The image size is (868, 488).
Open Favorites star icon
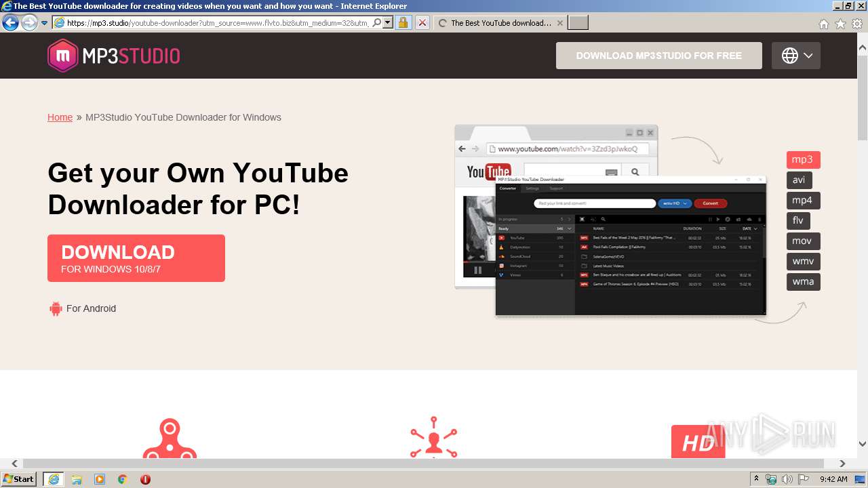840,24
